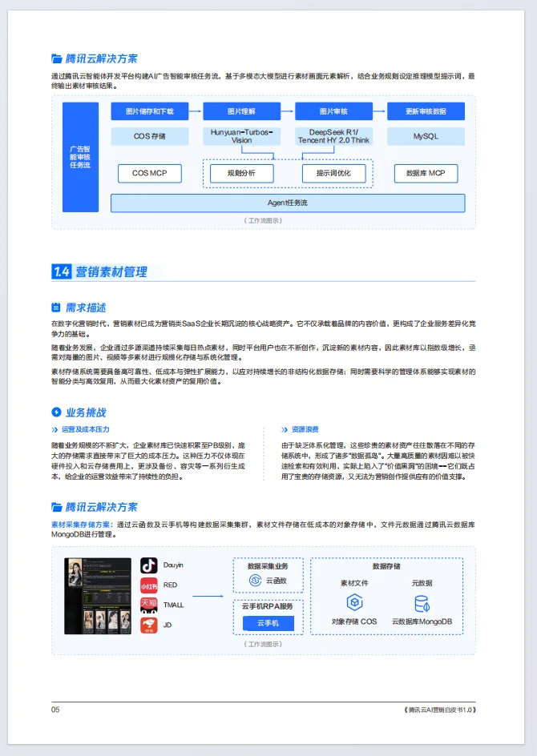Click the 云手机 blue button
This screenshot has height=756, width=537.
(268, 623)
